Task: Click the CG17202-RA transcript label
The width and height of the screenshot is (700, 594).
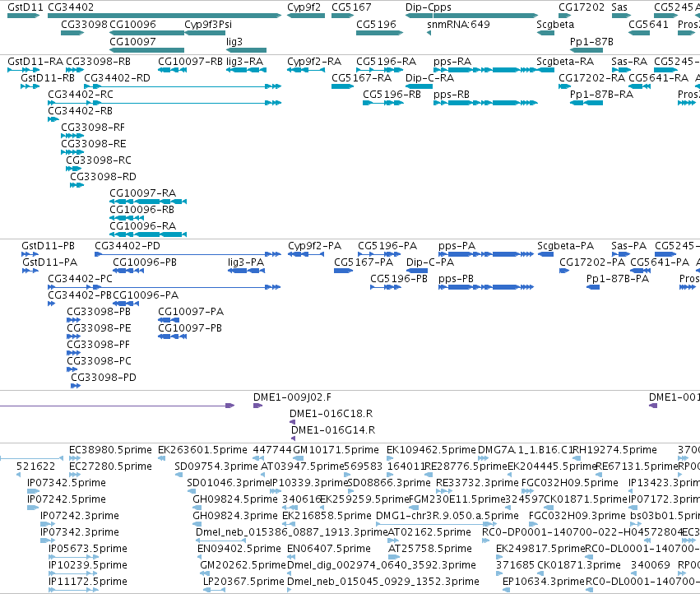Action: (592, 77)
